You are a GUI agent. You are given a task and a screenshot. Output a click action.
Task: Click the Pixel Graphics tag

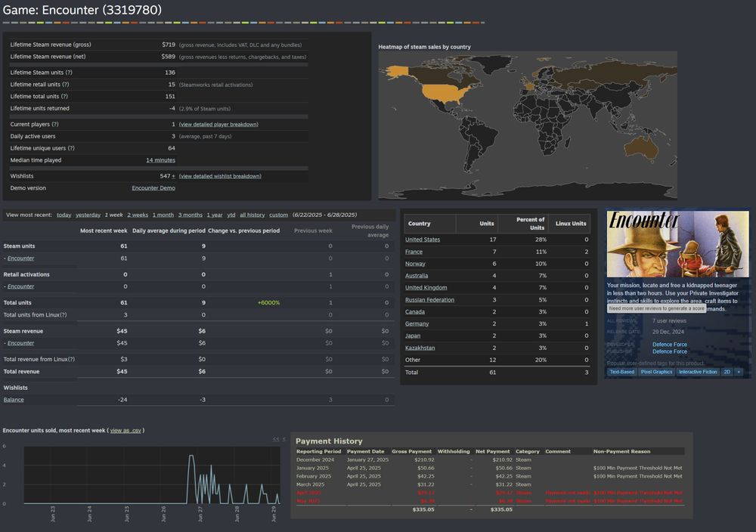656,372
